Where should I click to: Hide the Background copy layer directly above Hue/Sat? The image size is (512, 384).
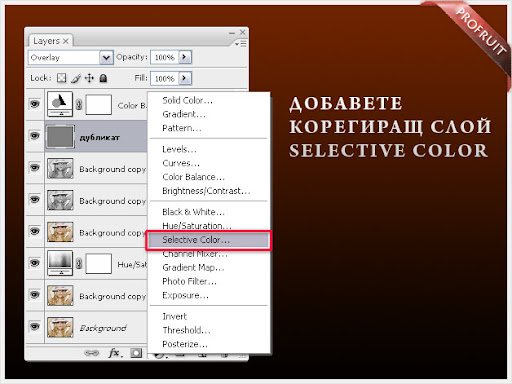coord(35,231)
